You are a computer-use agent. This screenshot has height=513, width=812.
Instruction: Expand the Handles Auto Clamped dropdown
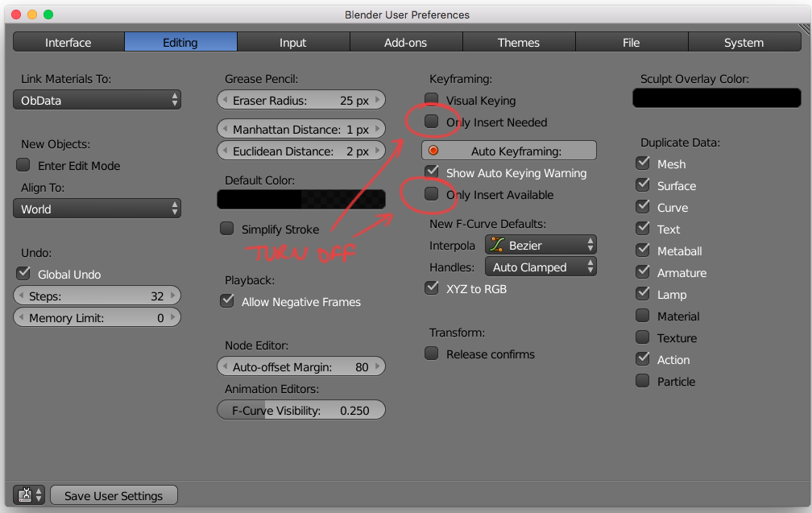pos(541,267)
